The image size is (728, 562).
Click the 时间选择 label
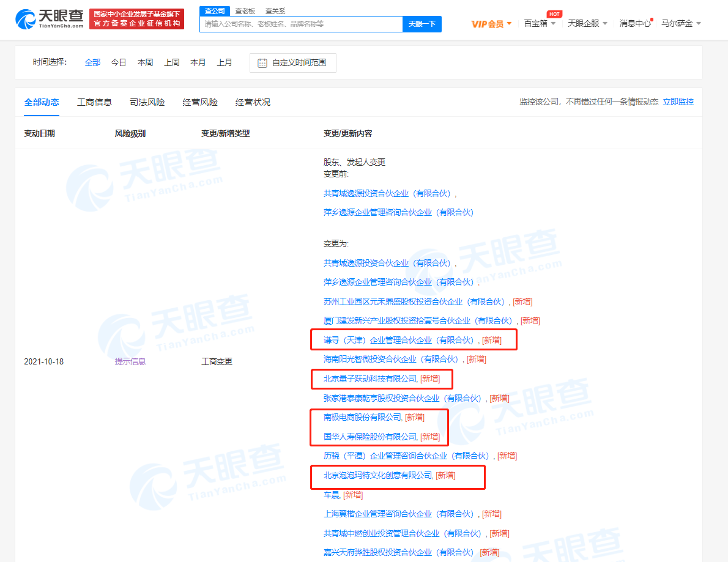click(x=50, y=62)
